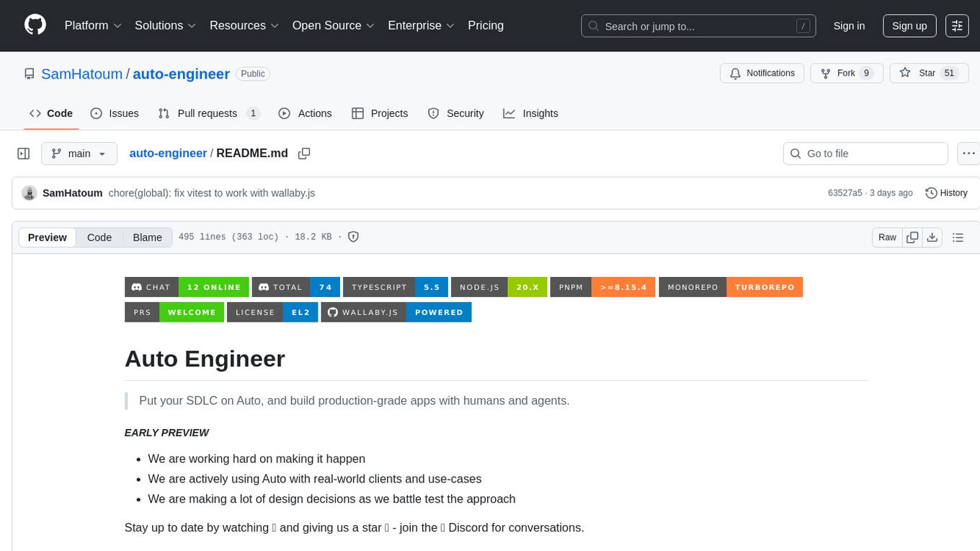Screen dimensions: 980x551
Task: Click the README.md filename in breadcrumb
Action: pyautogui.click(x=252, y=154)
